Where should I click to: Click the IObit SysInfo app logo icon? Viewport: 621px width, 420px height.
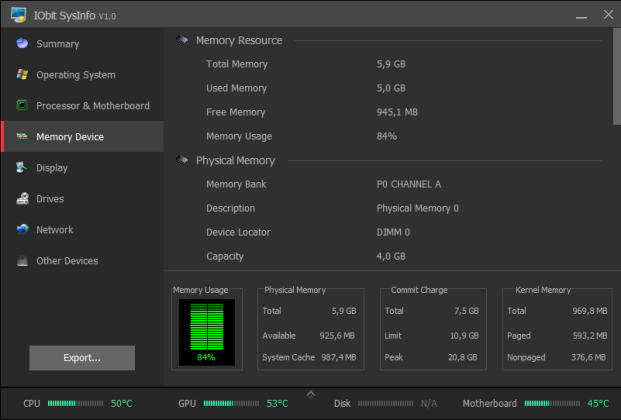coord(18,15)
